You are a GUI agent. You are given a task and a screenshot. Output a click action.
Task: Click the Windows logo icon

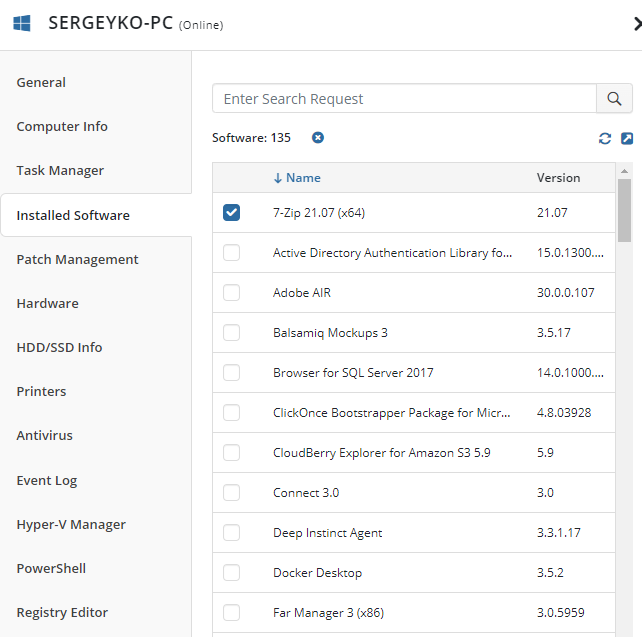click(22, 23)
